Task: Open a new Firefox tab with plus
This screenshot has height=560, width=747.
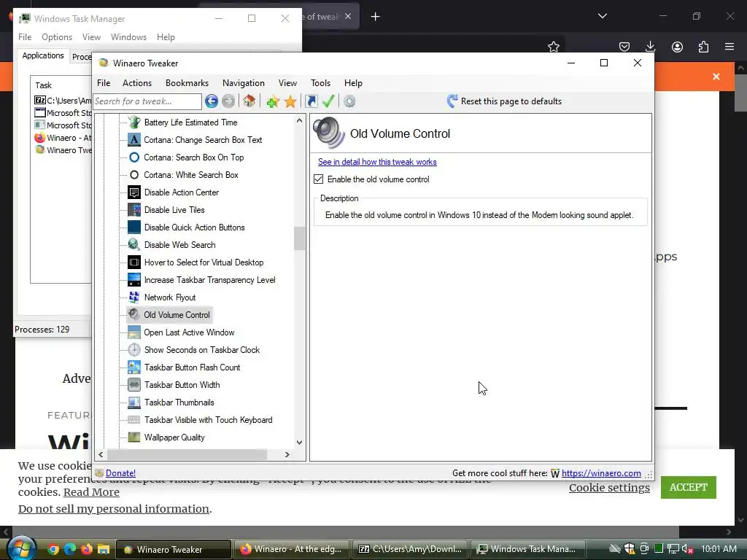Action: (376, 17)
